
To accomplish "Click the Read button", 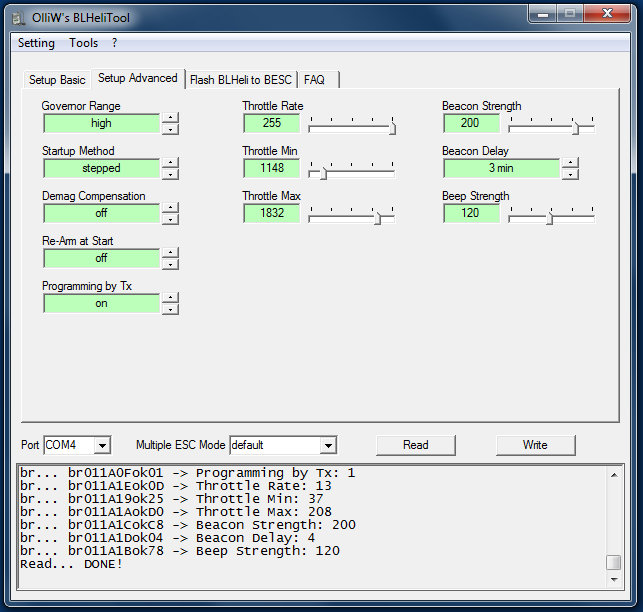I will pos(415,445).
